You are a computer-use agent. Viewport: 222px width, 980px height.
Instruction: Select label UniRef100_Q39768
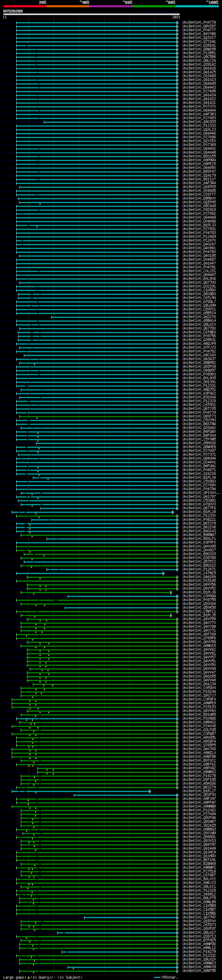[199, 558]
